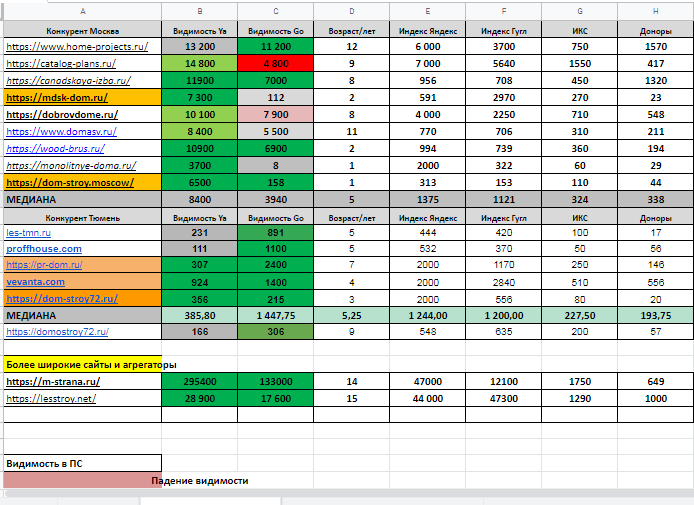
Task: Open the https://pr-dom.ru/ link
Action: point(44,265)
